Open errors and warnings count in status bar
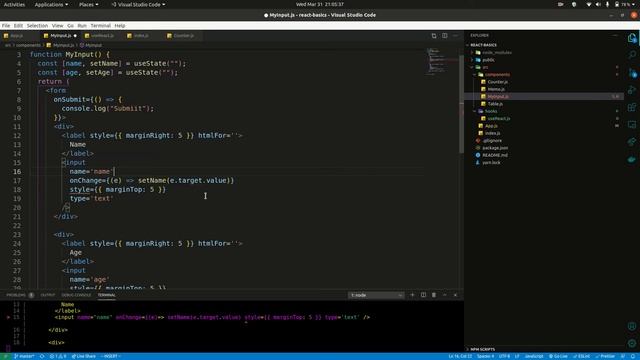640x360 pixels. pyautogui.click(x=58, y=356)
